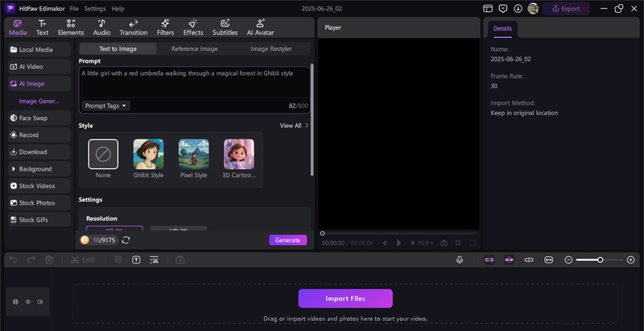The height and width of the screenshot is (331, 644).
Task: Click the Import Files button
Action: pos(345,299)
